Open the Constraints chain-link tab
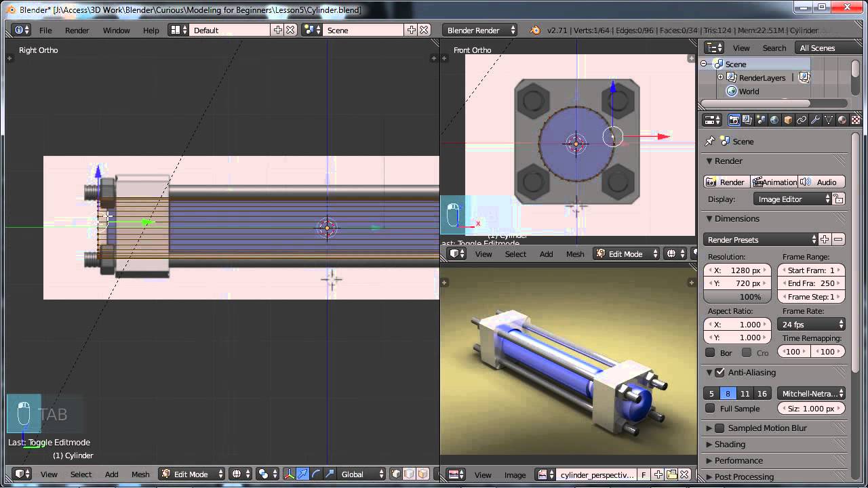This screenshot has height=488, width=868. 802,120
